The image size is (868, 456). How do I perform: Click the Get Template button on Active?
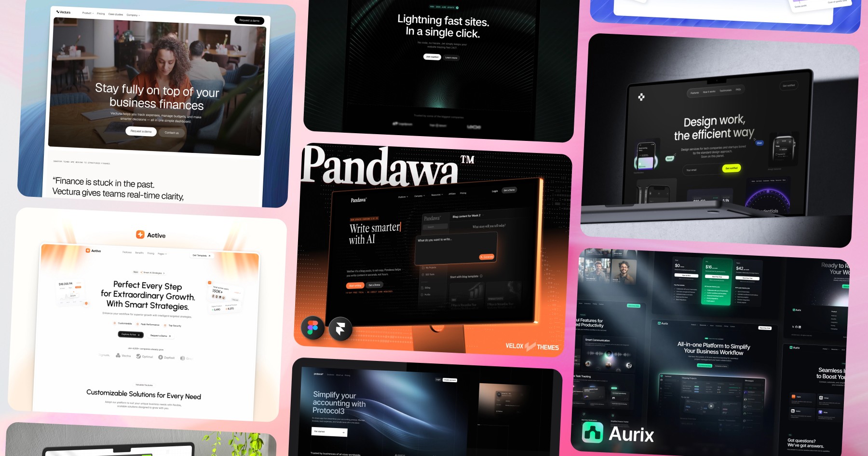coord(202,256)
